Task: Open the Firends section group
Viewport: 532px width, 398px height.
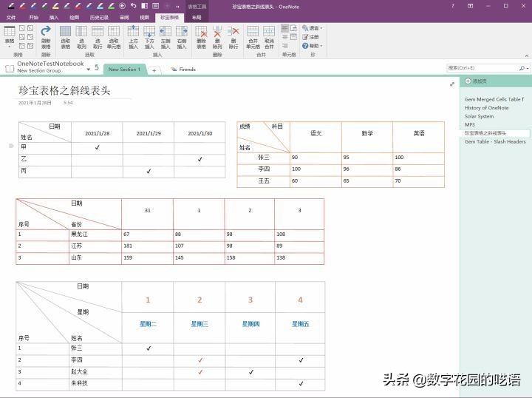Action: point(183,69)
